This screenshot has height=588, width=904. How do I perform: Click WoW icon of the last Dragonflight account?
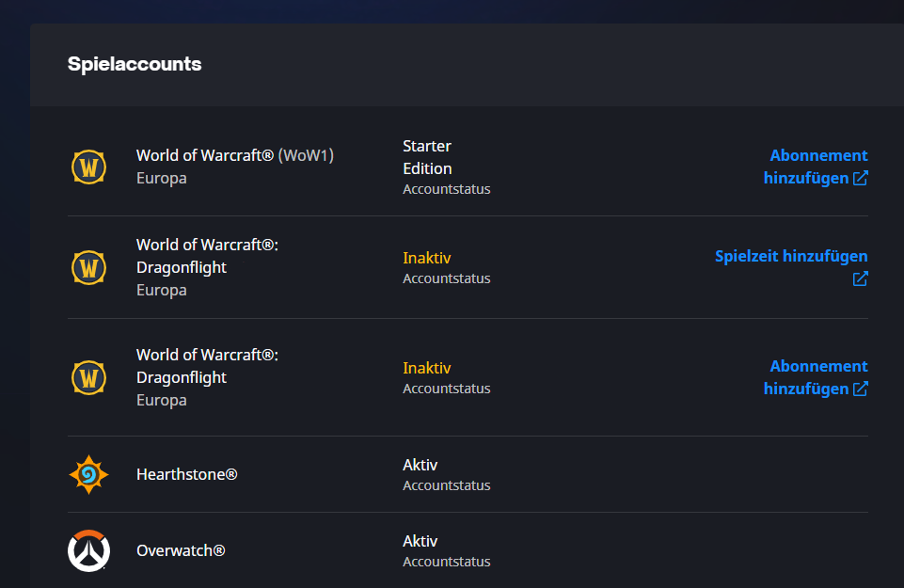pos(89,377)
